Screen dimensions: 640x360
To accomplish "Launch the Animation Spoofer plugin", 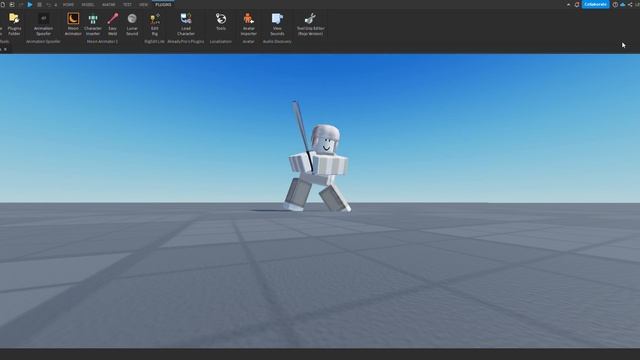I will click(43, 24).
